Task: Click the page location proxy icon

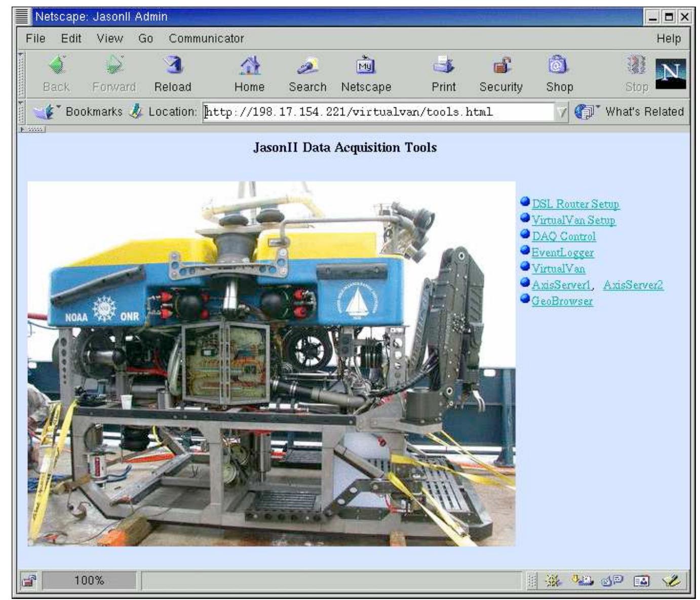Action: [x=136, y=111]
